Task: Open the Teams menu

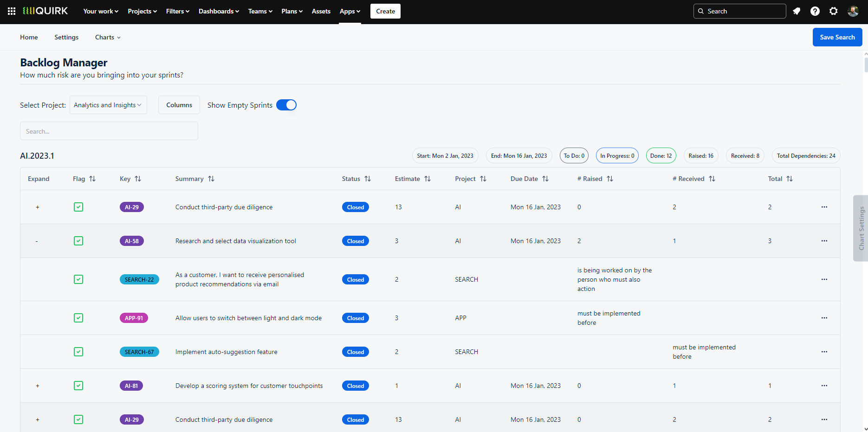Action: coord(260,11)
